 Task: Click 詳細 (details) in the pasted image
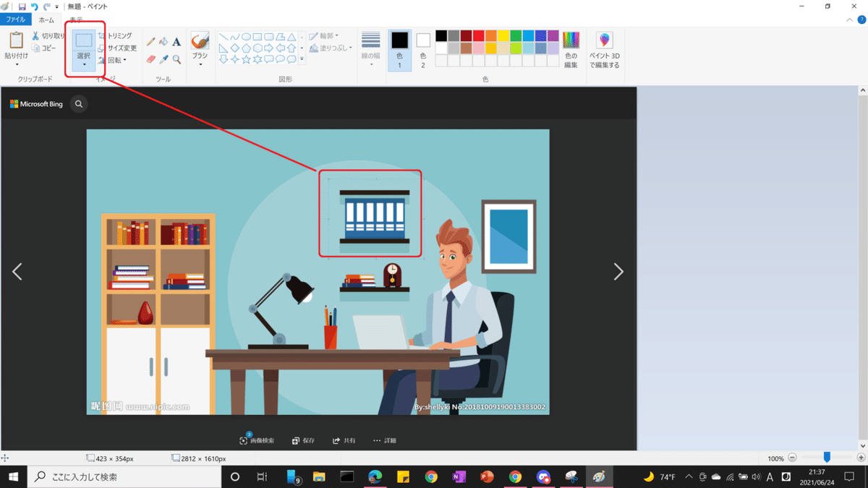pyautogui.click(x=385, y=440)
